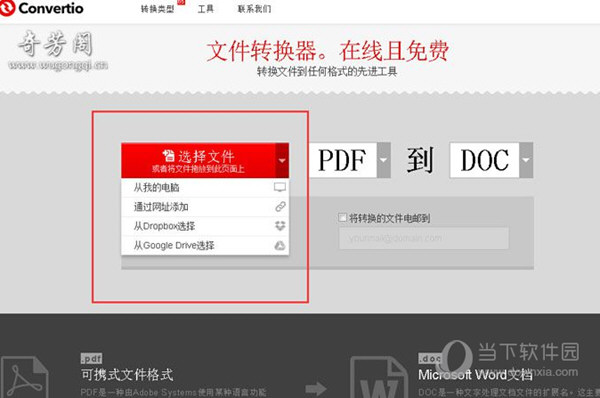
Task: Click the Dropbox icon
Action: 280,226
